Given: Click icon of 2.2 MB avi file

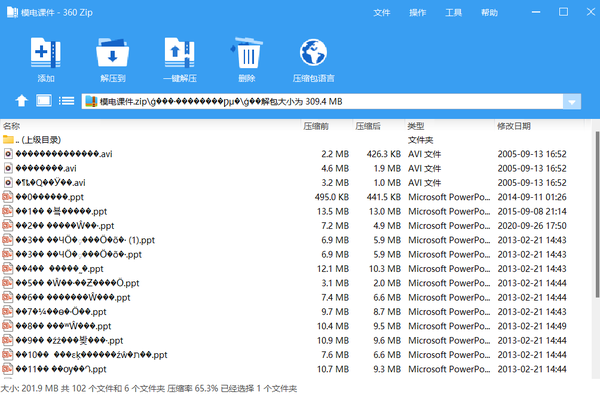Looking at the screenshot, I should click(x=8, y=154).
